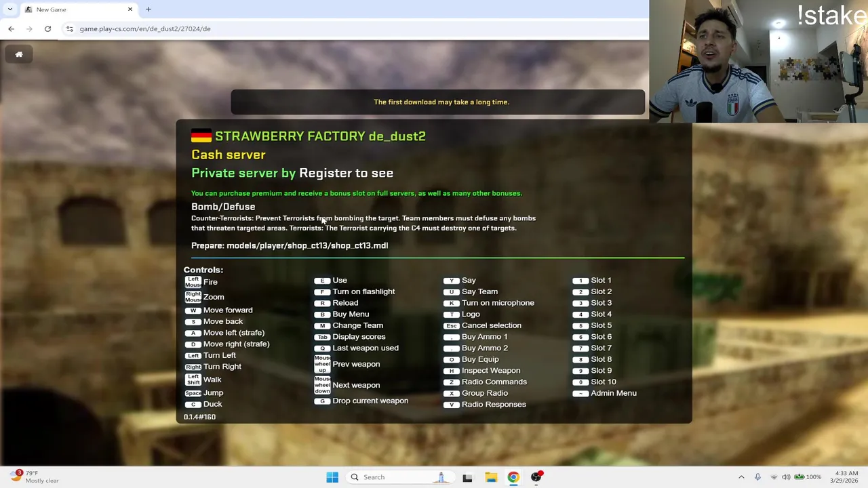Open the clock showing 4:33 AM
868x488 pixels.
tap(846, 477)
